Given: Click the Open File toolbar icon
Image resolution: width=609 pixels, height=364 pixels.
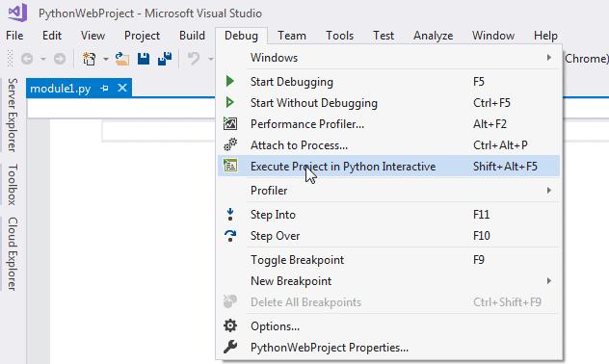Looking at the screenshot, I should point(122,59).
